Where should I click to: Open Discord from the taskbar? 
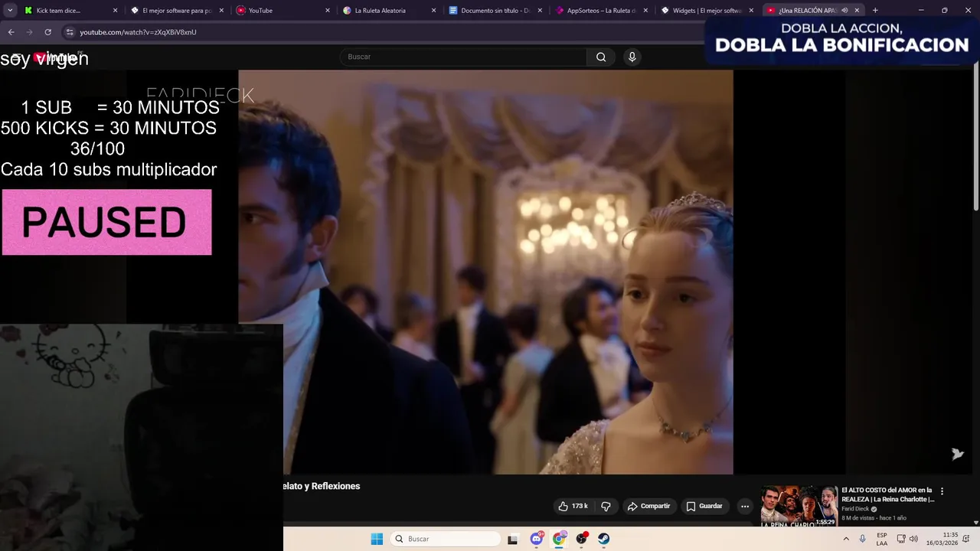pyautogui.click(x=537, y=539)
